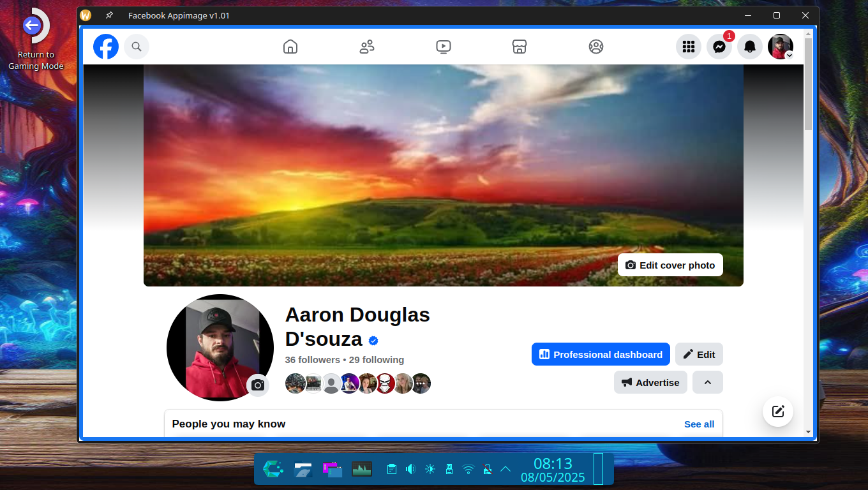Go to the Home tab
Screen dimensions: 868x490
point(290,47)
